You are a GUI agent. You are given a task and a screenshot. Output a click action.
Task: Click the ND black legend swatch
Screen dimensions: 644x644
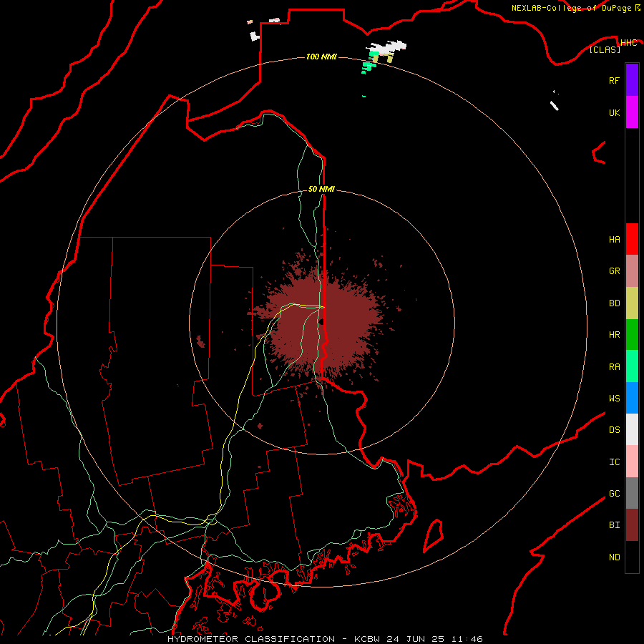tap(632, 557)
